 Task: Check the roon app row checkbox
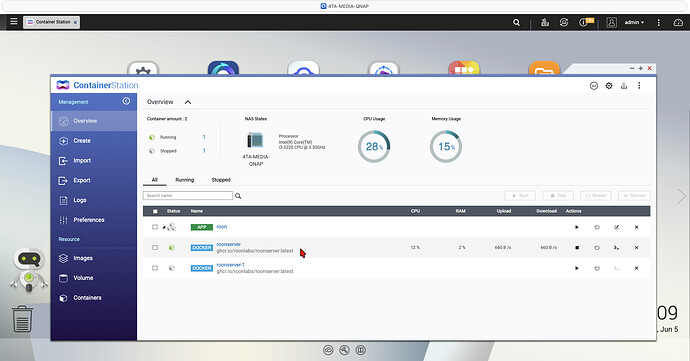pos(155,227)
